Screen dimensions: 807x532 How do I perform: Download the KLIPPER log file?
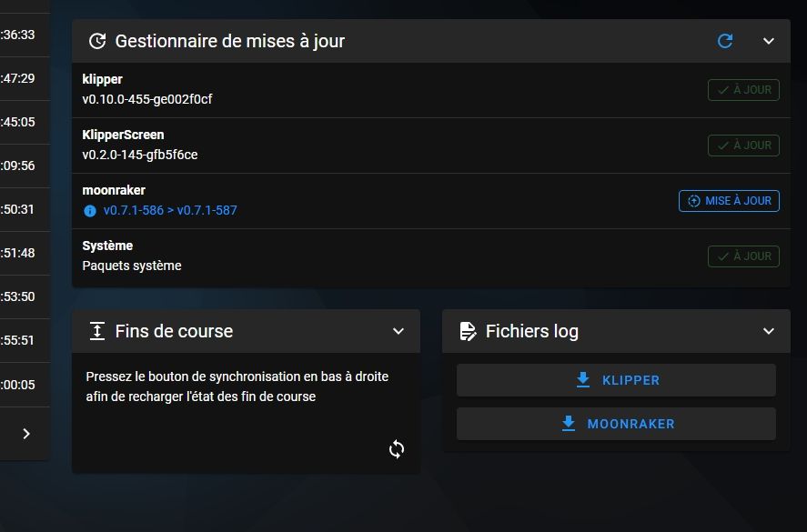pos(616,380)
